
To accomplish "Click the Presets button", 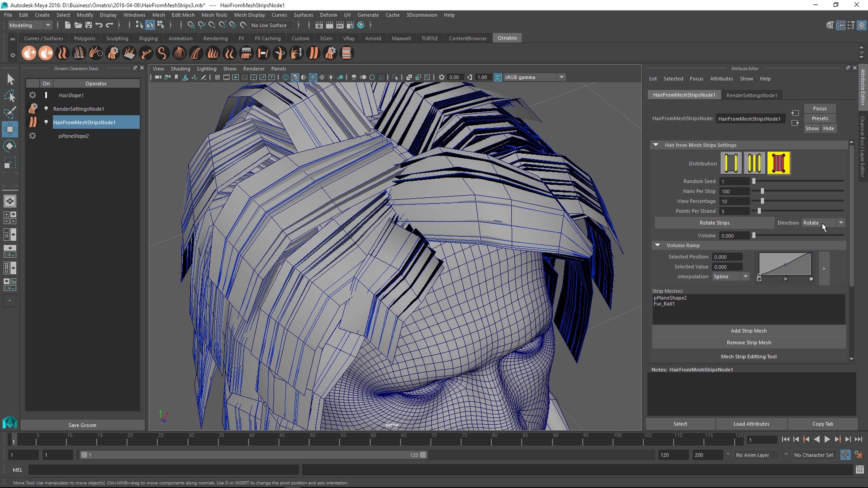I will click(820, 118).
